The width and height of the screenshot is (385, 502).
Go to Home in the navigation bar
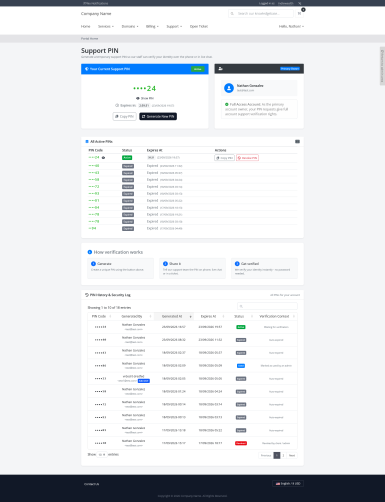(x=85, y=26)
